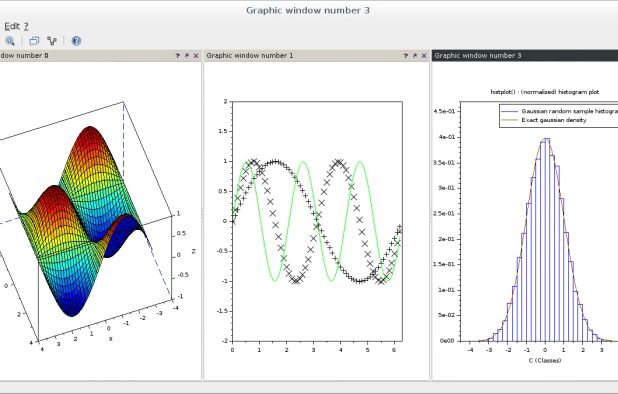Activate the dark Graphic window number 3 panel title
Screen dimensions: 618x394
[478, 56]
